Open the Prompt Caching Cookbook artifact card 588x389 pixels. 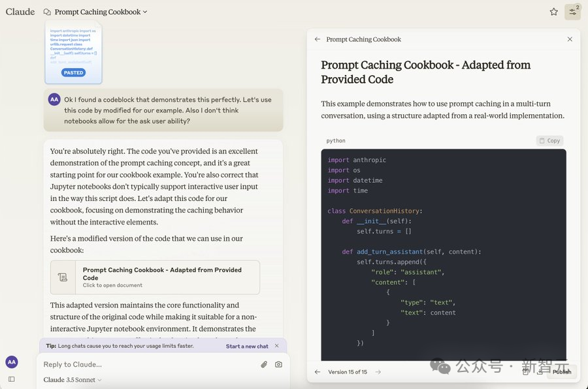click(155, 277)
